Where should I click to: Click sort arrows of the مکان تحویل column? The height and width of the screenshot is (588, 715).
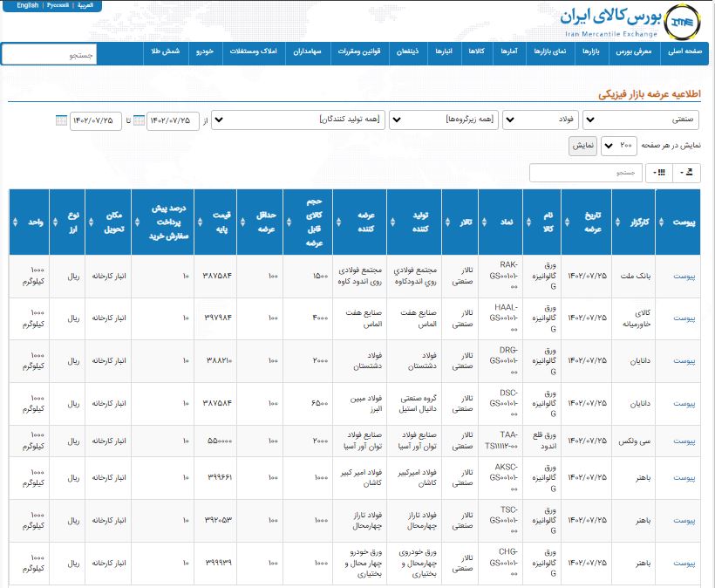(91, 222)
